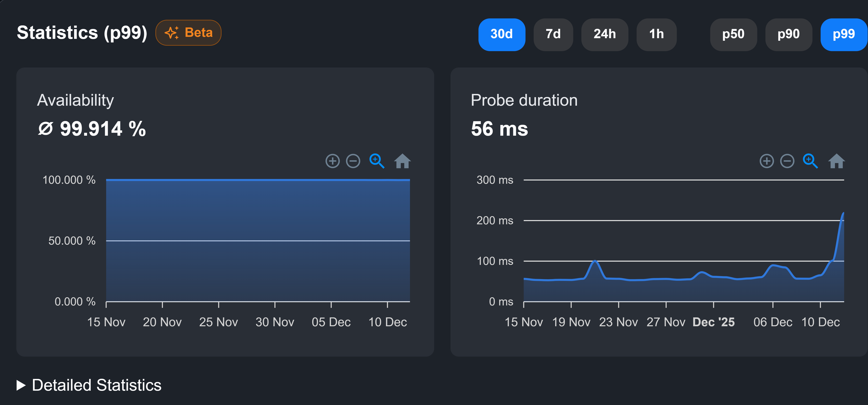The height and width of the screenshot is (405, 868).
Task: Choose the p90 percentile
Action: click(788, 34)
